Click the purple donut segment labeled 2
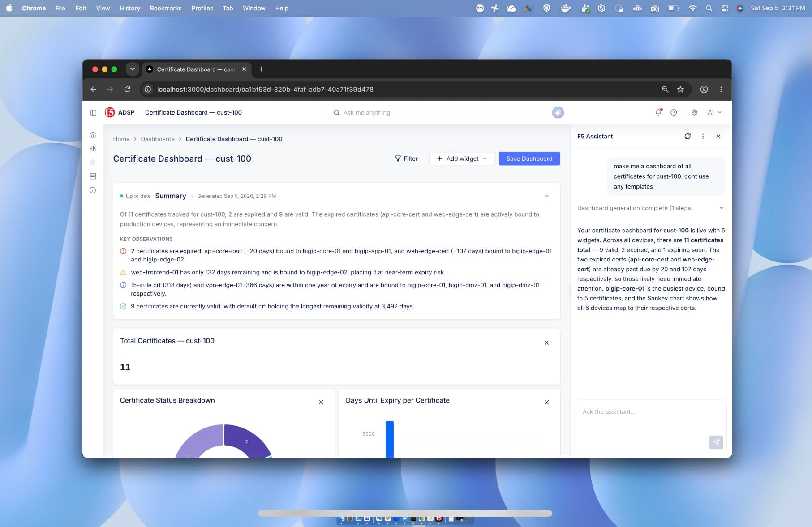812x527 pixels. click(246, 441)
